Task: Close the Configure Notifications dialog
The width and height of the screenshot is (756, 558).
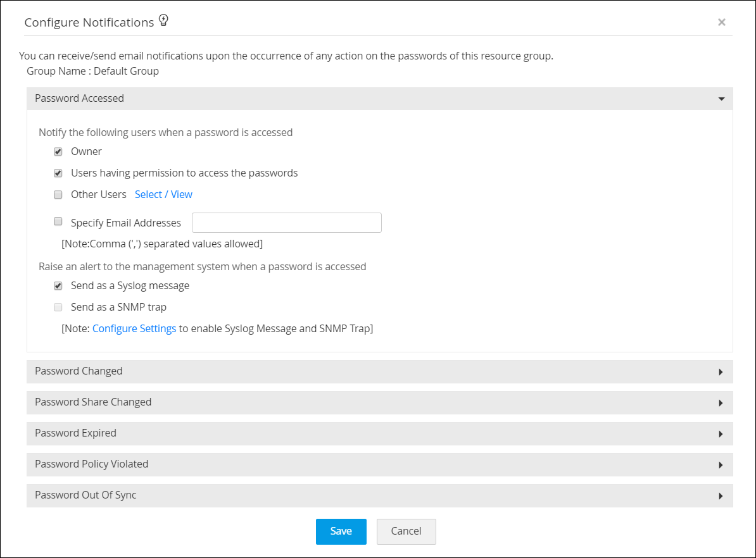Action: point(721,22)
